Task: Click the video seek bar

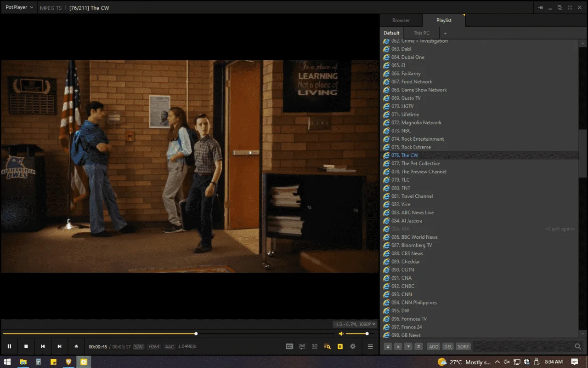Action: [169, 333]
